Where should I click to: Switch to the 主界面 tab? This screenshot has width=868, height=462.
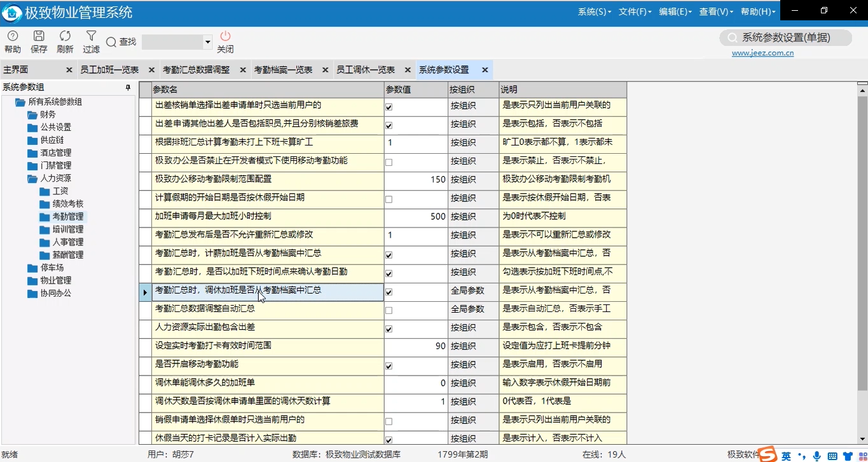16,70
